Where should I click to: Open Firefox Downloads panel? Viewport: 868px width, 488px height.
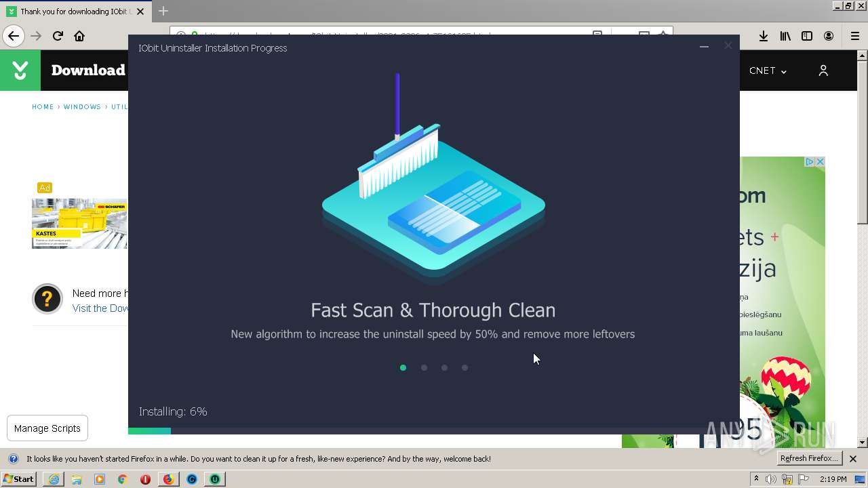click(764, 36)
